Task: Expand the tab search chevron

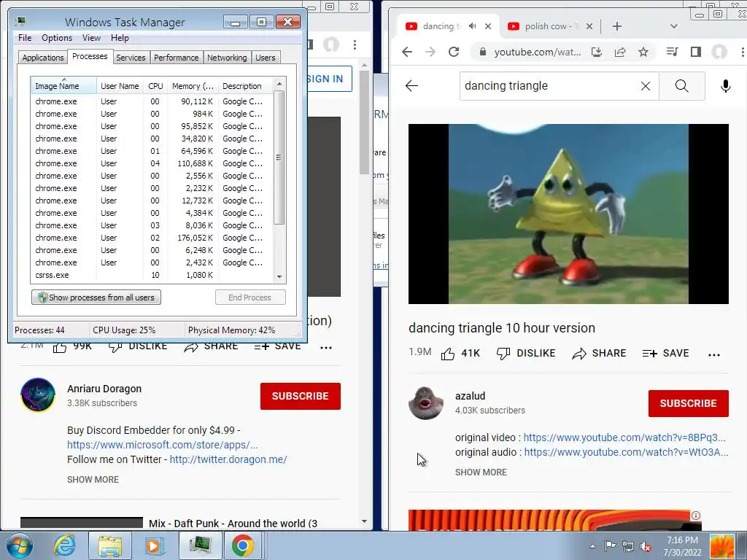Action: [x=673, y=26]
